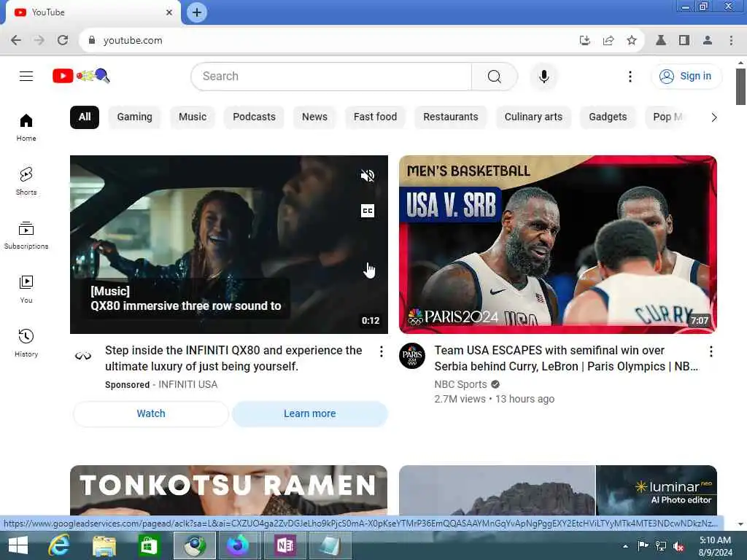747x560 pixels.
Task: Click browser back arrow
Action: (x=16, y=41)
